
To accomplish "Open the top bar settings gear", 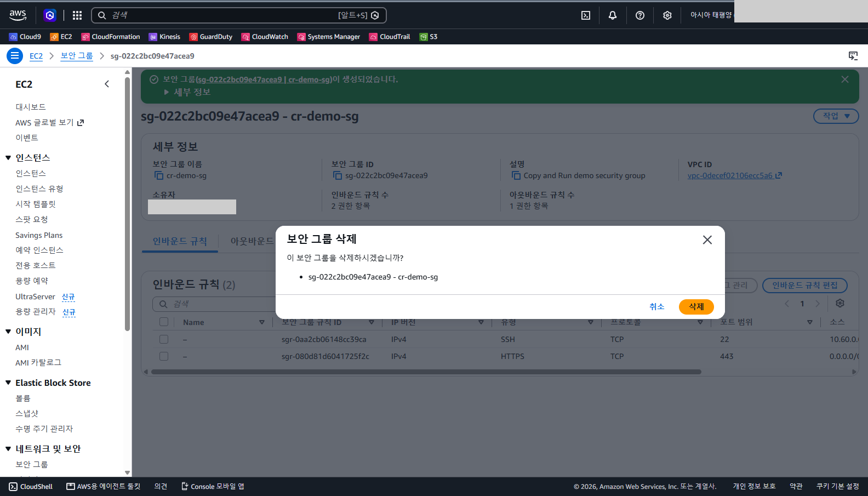I will click(x=667, y=15).
